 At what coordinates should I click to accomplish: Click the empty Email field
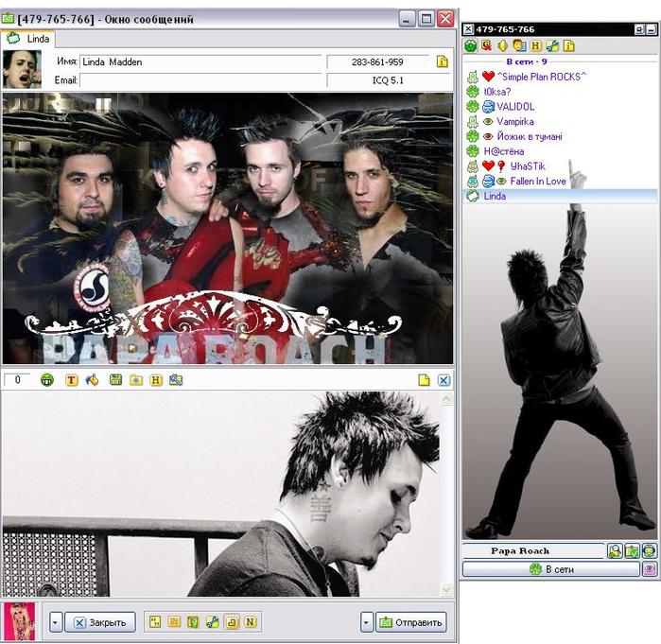(x=200, y=80)
